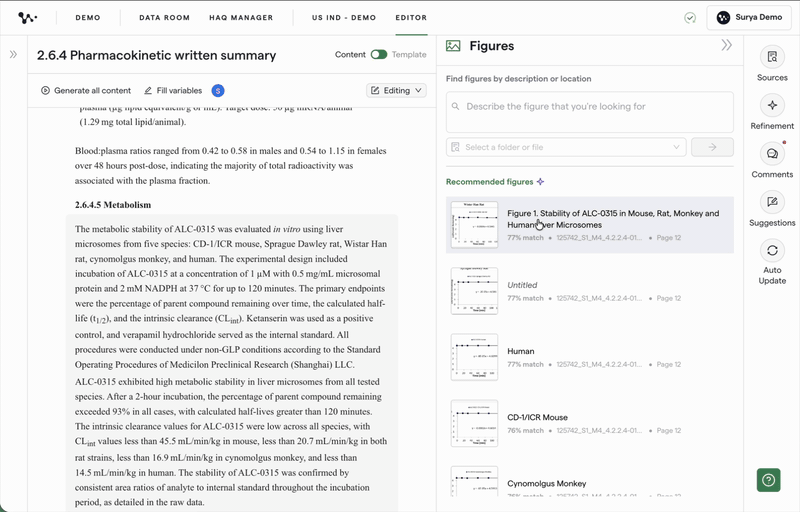Toggle the Content/Template switch
The image size is (800, 512).
point(379,55)
